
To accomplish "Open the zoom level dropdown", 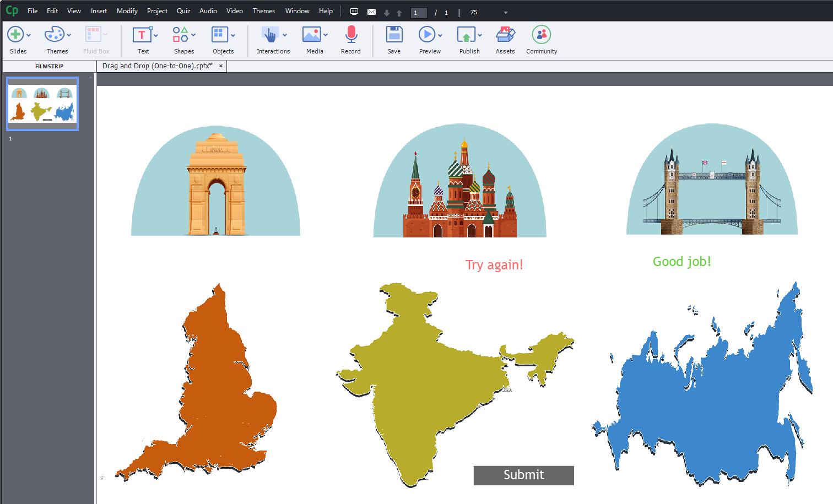I will (505, 13).
